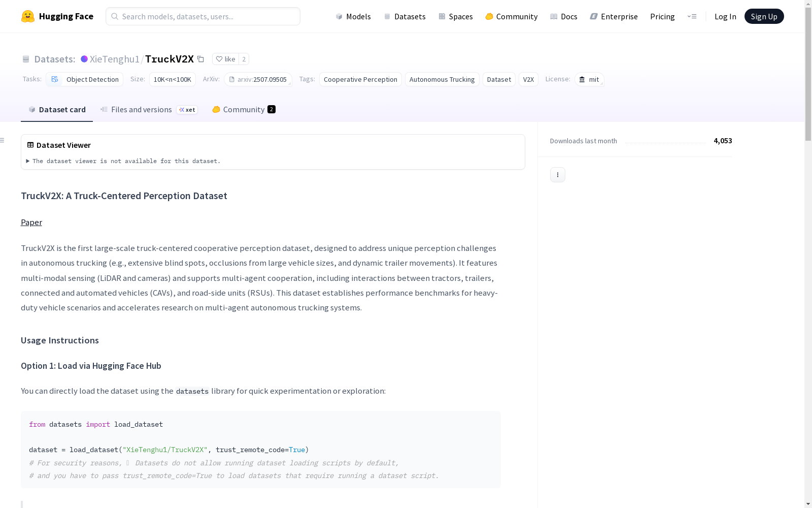
Task: Open the Pricing page
Action: click(x=662, y=16)
